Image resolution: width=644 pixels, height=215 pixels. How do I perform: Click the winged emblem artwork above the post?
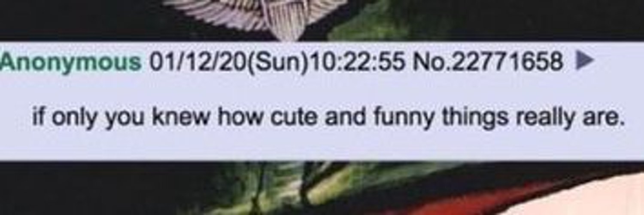point(253,16)
